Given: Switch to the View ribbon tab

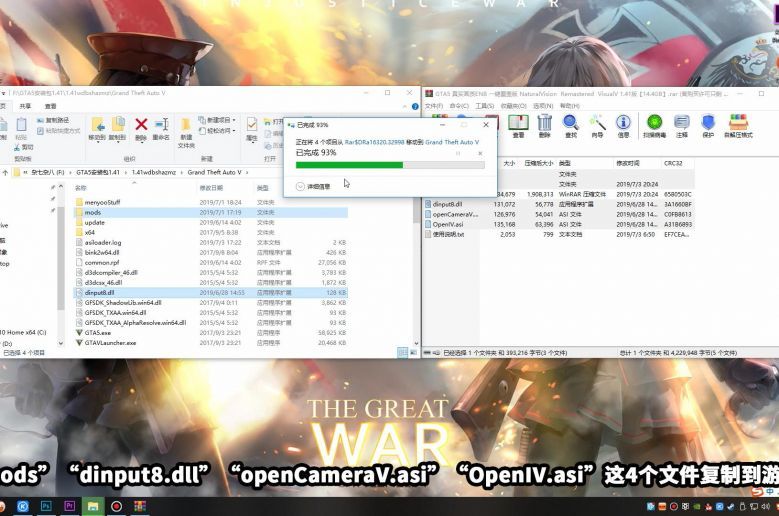Looking at the screenshot, I should [51, 106].
